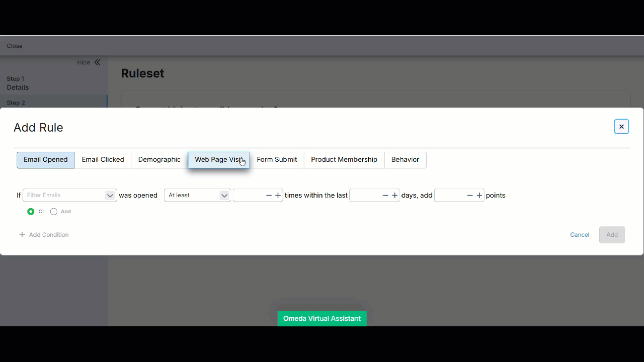Increase the days value with plus icon
644x362 pixels.
pos(394,196)
